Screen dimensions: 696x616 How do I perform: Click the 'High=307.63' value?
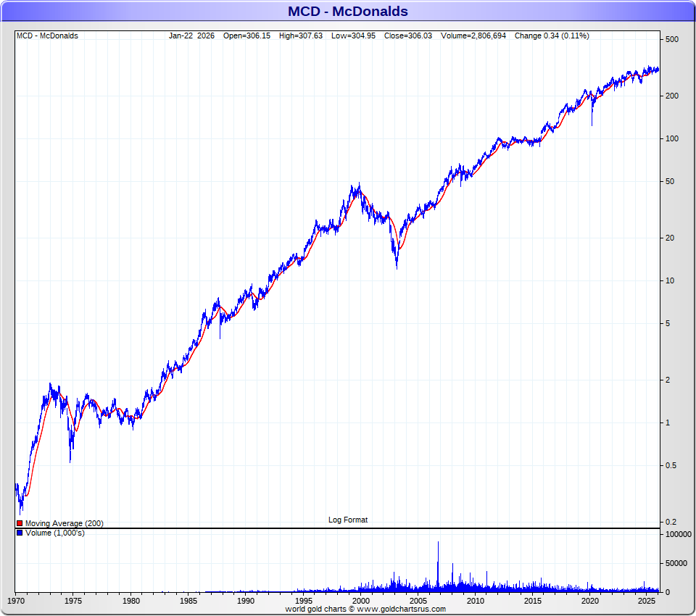click(301, 36)
